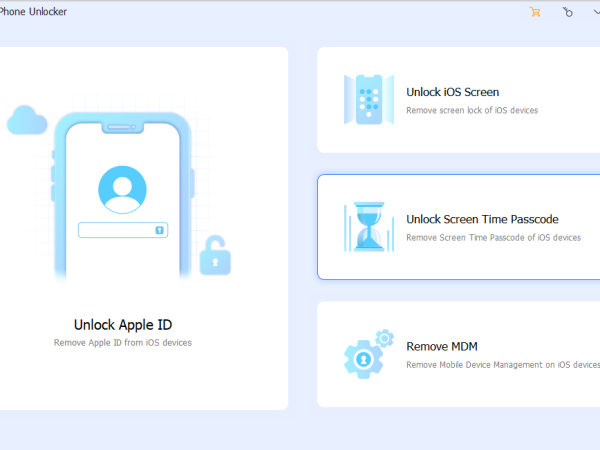Image resolution: width=600 pixels, height=450 pixels.
Task: Open the Unlock iOS Screen card
Action: (x=458, y=100)
